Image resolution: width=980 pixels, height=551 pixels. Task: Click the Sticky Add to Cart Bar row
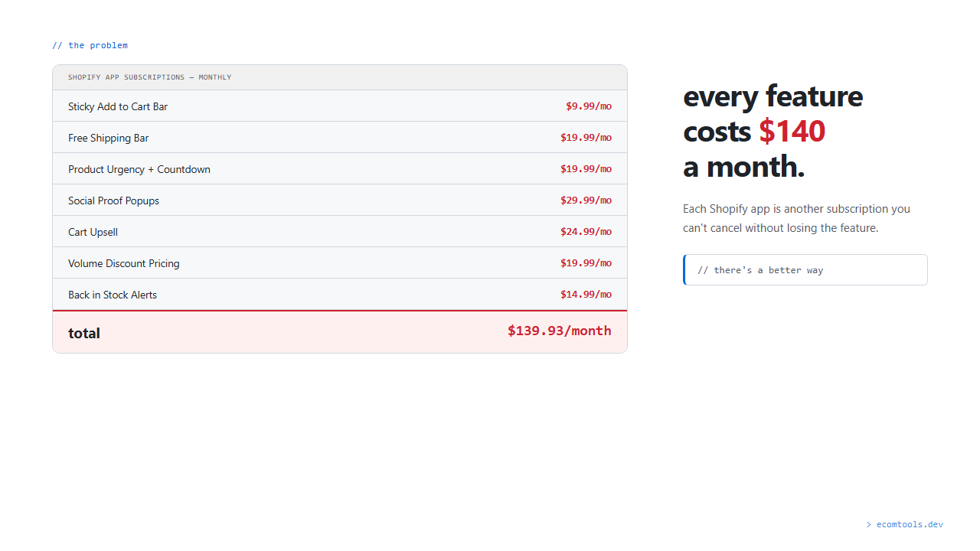118,106
